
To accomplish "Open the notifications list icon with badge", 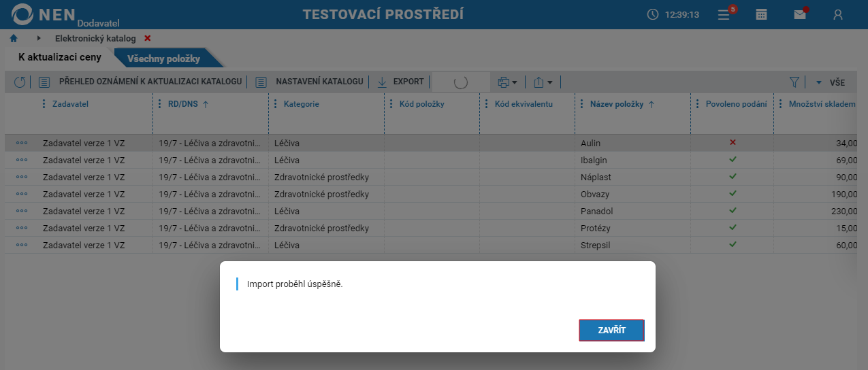I will [724, 14].
